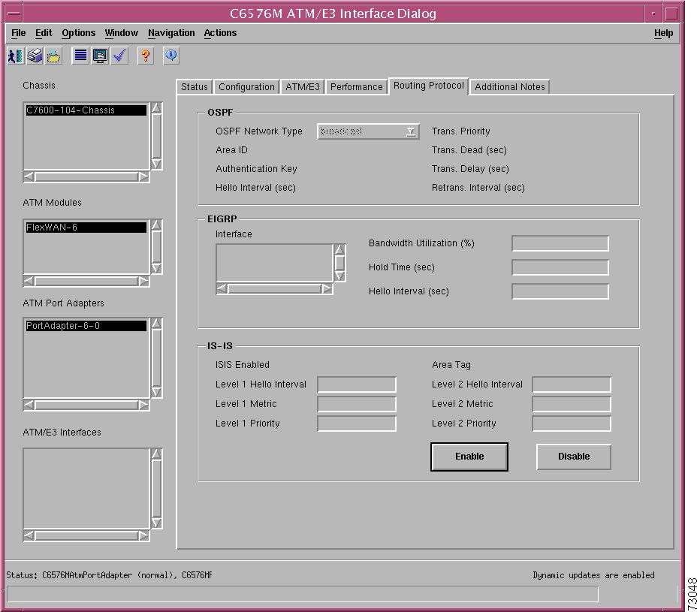Click the EIGRP Interface list scroll-up arrow
The width and height of the screenshot is (700, 612).
coord(339,249)
